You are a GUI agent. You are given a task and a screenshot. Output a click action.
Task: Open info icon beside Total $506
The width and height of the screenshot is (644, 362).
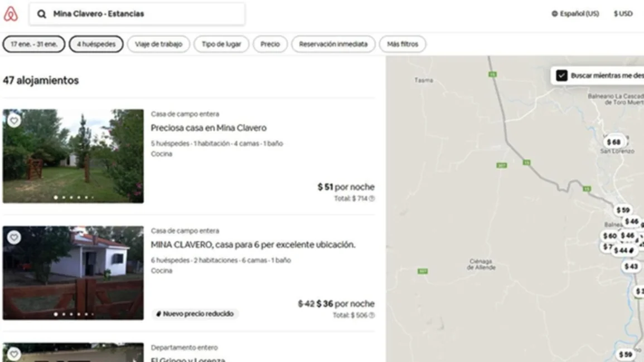[372, 315]
